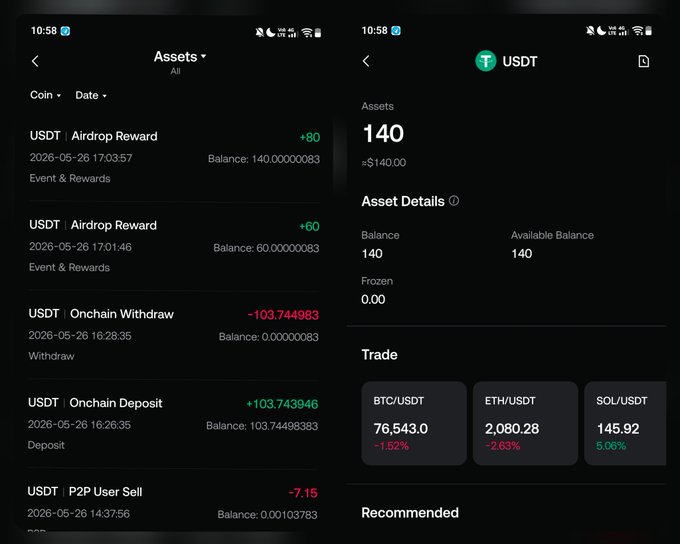Viewport: 680px width, 544px height.
Task: Select the Balance: 60.00000083 text
Action: 266,248
